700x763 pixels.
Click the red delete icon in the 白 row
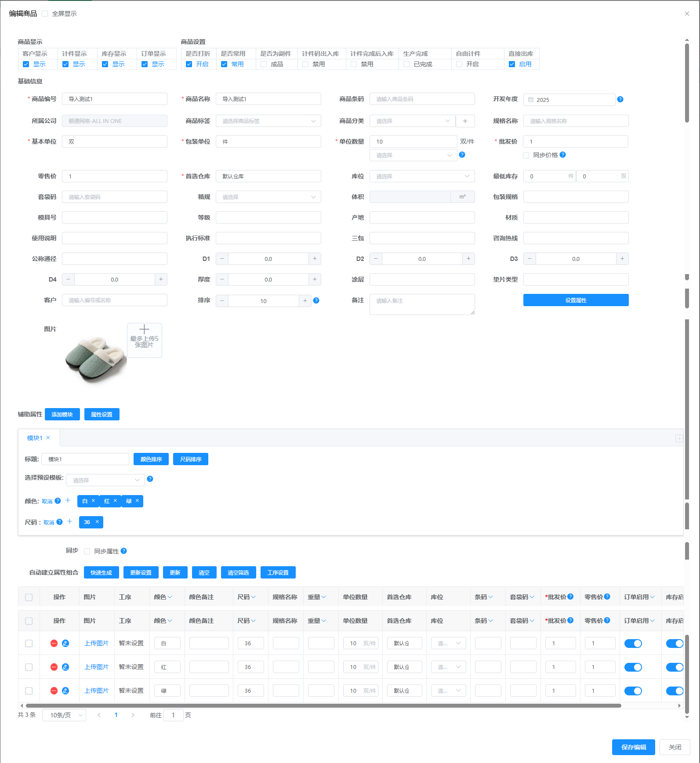coord(54,643)
